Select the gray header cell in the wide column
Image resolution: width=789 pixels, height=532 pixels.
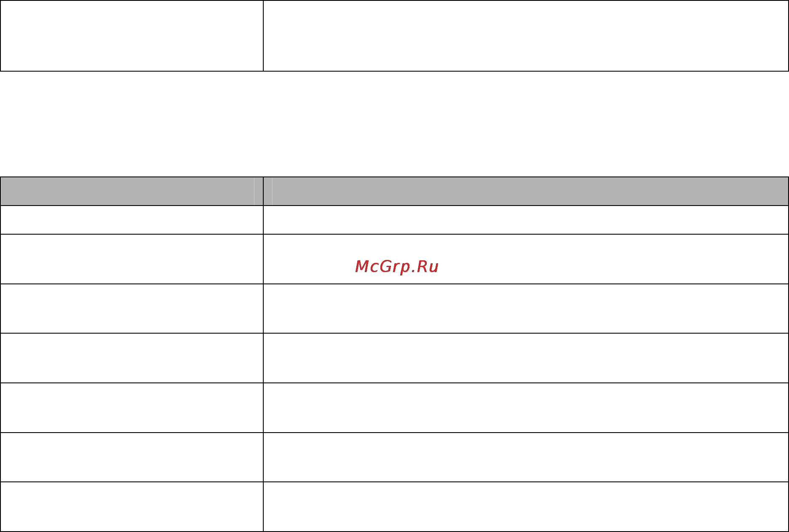[x=526, y=191]
